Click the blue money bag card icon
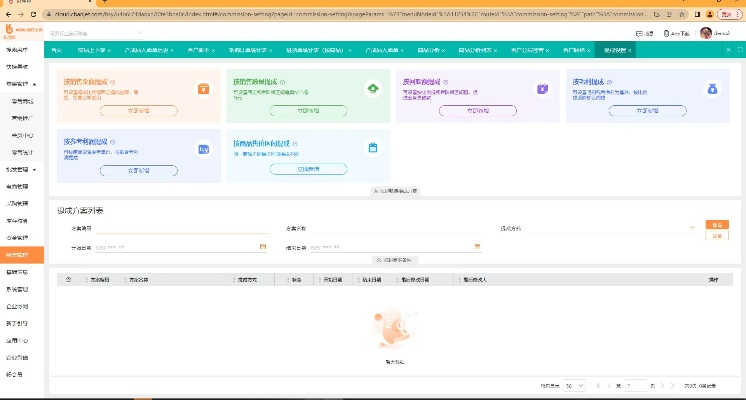The width and height of the screenshot is (746, 400). coord(713,89)
